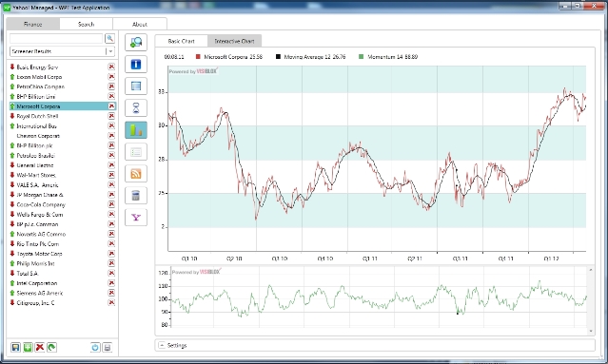Select the bar chart tool

(136, 129)
